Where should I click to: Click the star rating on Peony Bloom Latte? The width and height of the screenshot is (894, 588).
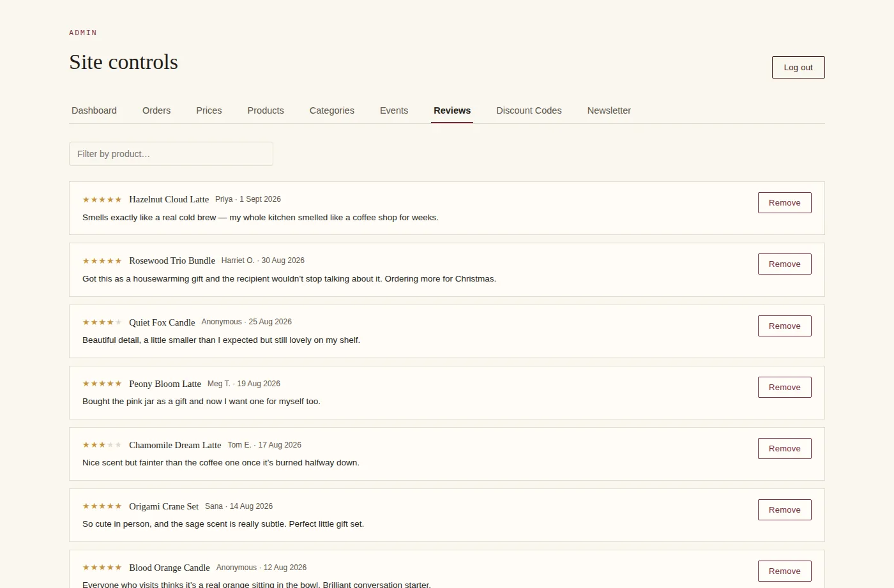point(102,384)
